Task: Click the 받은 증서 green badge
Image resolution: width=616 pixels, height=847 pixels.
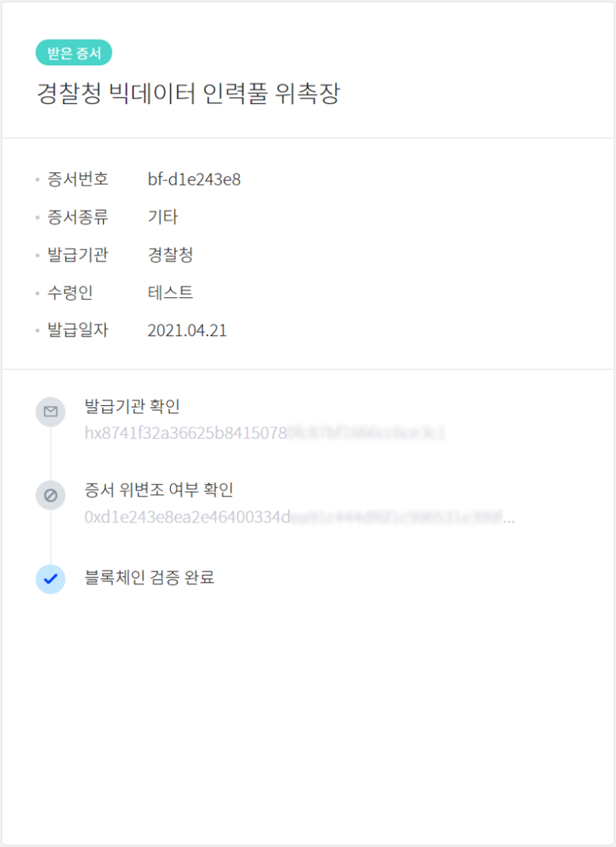Action: point(74,52)
